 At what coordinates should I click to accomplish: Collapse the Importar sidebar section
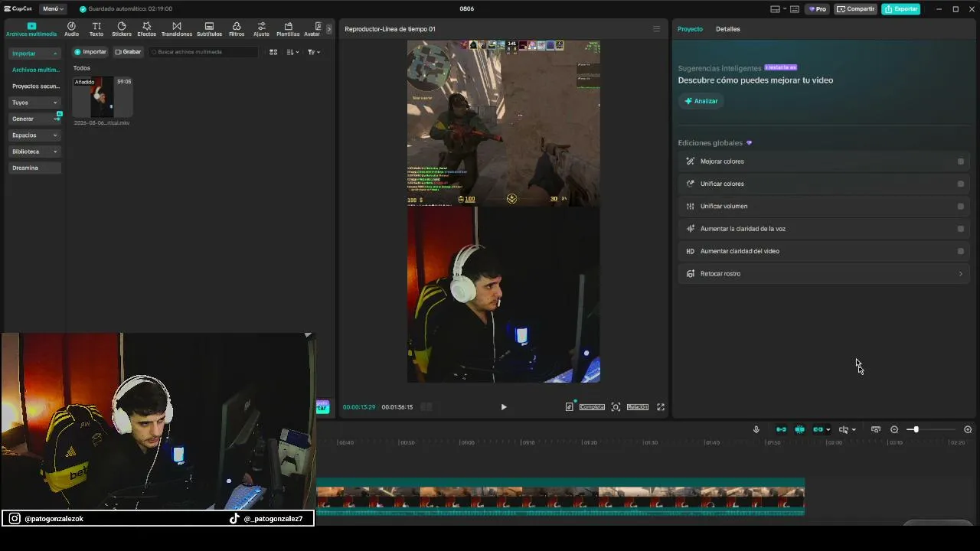tap(34, 54)
